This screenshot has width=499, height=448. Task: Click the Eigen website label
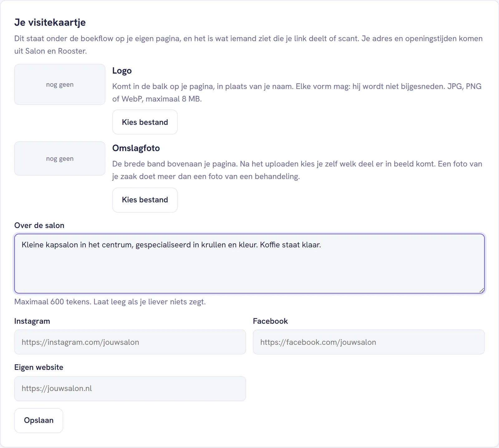point(39,368)
